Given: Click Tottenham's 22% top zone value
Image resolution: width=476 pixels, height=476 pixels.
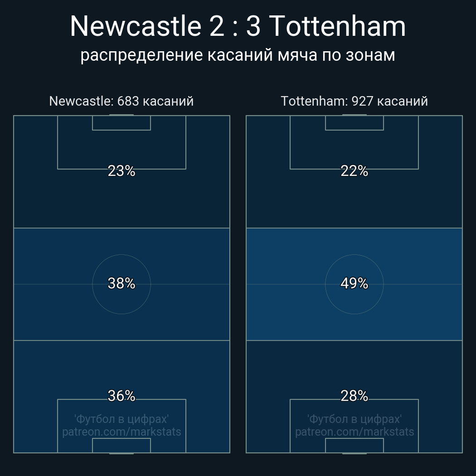Looking at the screenshot, I should 354,171.
